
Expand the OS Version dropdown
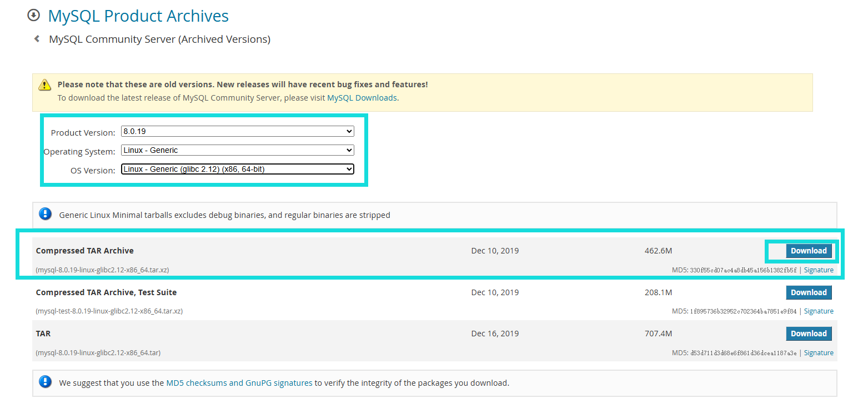pos(238,169)
